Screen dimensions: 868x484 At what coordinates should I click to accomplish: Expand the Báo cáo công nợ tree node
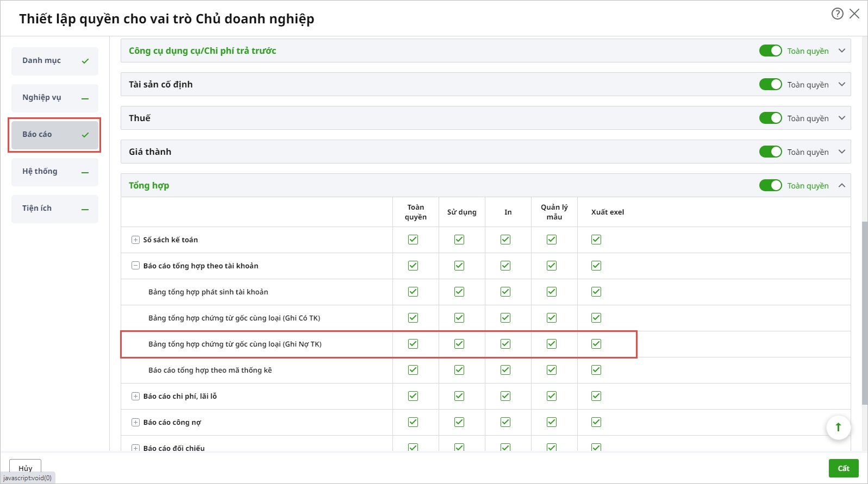coord(136,422)
